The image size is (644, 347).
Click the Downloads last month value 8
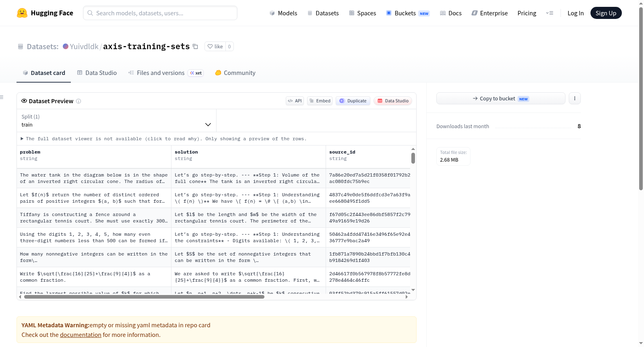tap(579, 126)
